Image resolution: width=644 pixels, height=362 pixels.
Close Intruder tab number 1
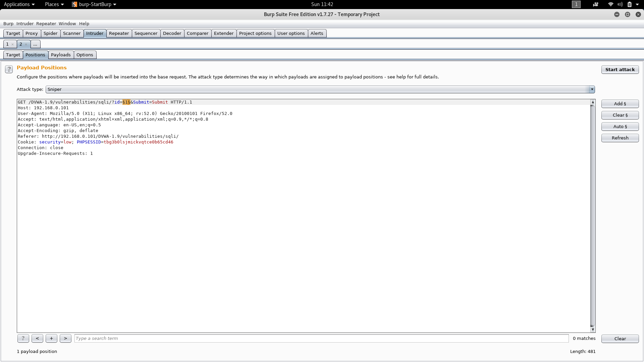point(13,44)
